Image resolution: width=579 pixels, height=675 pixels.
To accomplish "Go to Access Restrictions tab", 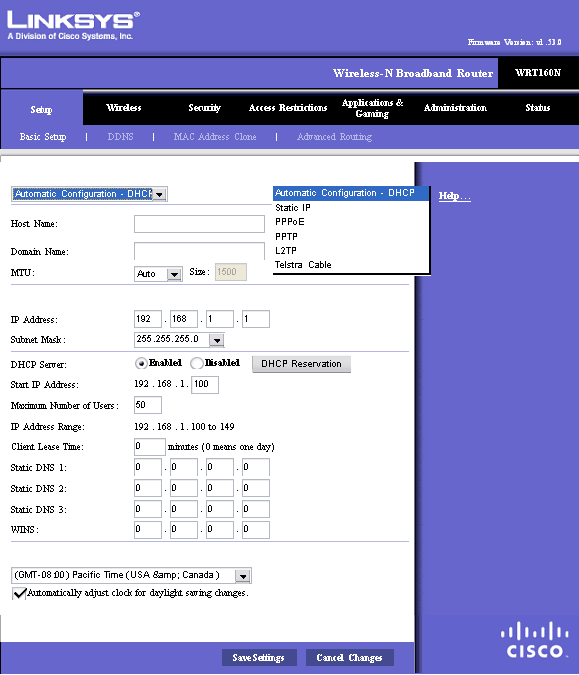I will (288, 108).
